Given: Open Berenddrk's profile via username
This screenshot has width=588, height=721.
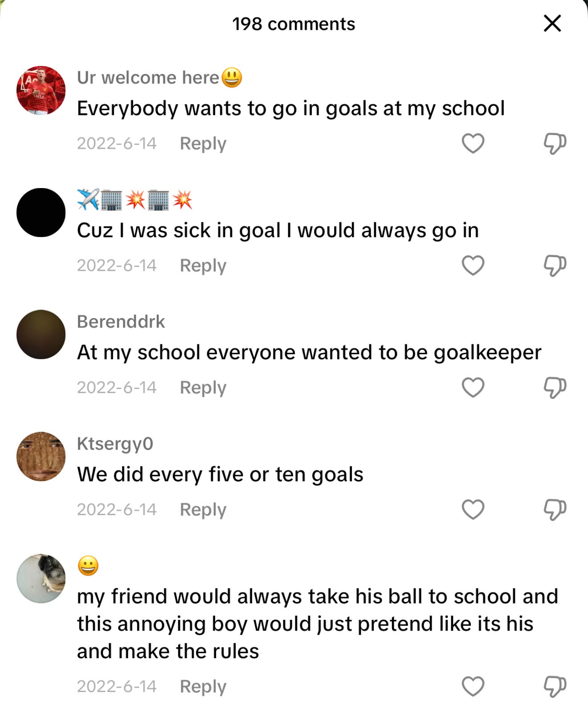Looking at the screenshot, I should pos(121,321).
